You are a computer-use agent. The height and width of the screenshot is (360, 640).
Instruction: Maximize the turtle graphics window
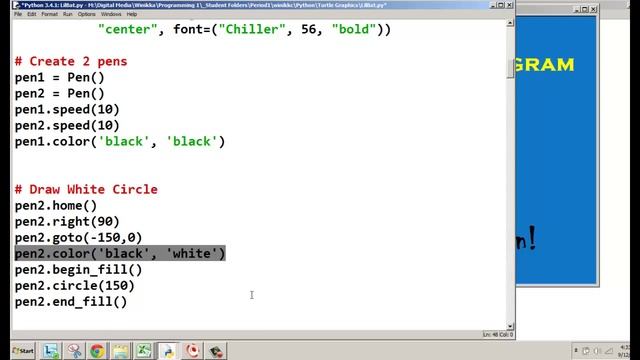(585, 9)
